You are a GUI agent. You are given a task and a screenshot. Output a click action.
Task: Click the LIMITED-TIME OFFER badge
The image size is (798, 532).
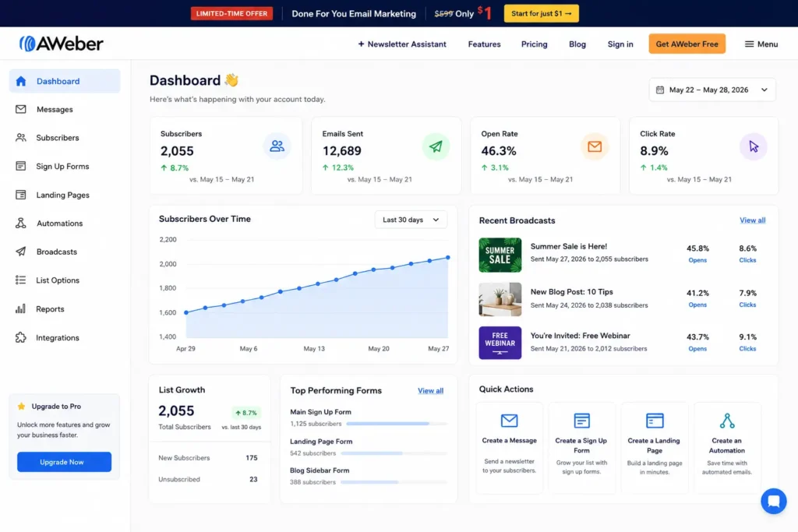231,14
